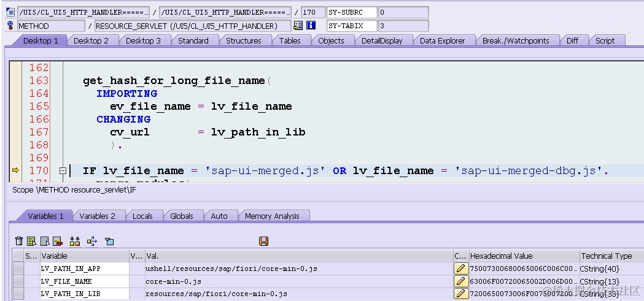The height and width of the screenshot is (301, 644).
Task: Switch to the DetailDisplay tab
Action: [382, 40]
